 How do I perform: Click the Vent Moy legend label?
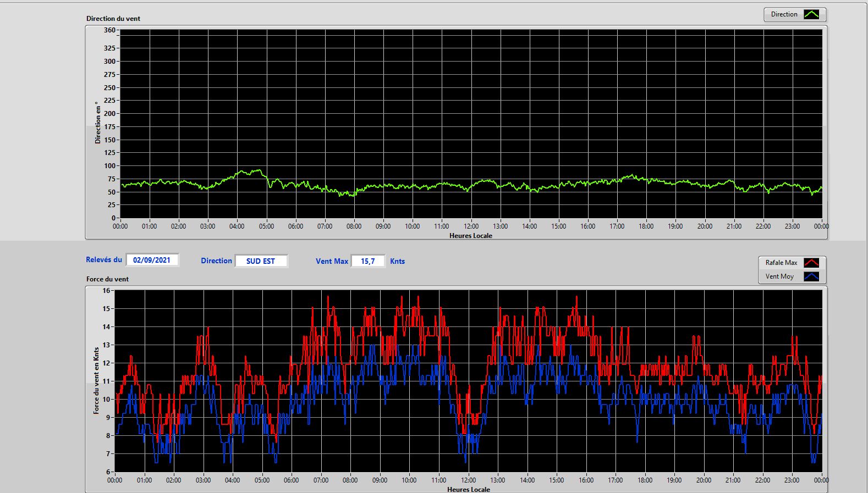click(779, 276)
